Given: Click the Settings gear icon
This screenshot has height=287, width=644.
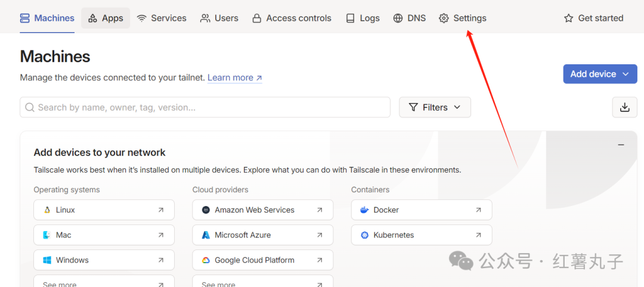Looking at the screenshot, I should pos(444,18).
